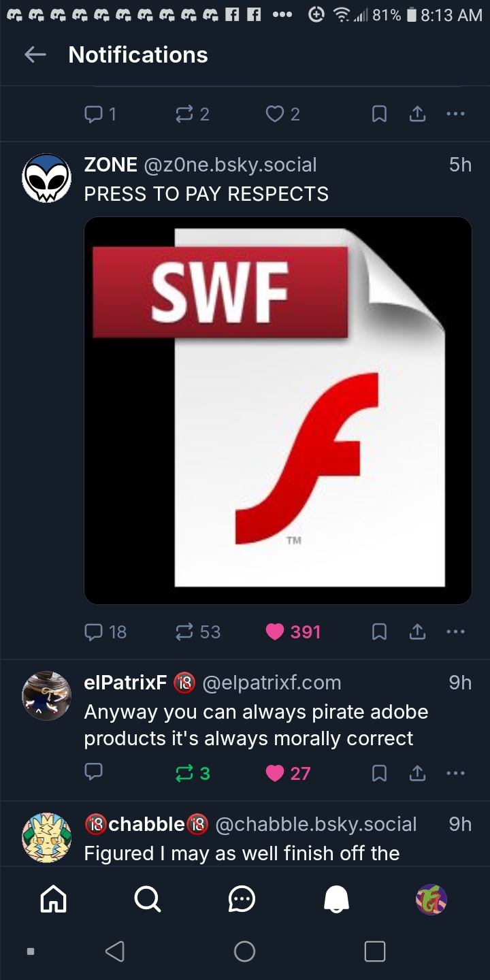The height and width of the screenshot is (980, 490).
Task: Open the SWF Flash file image
Action: click(x=278, y=410)
